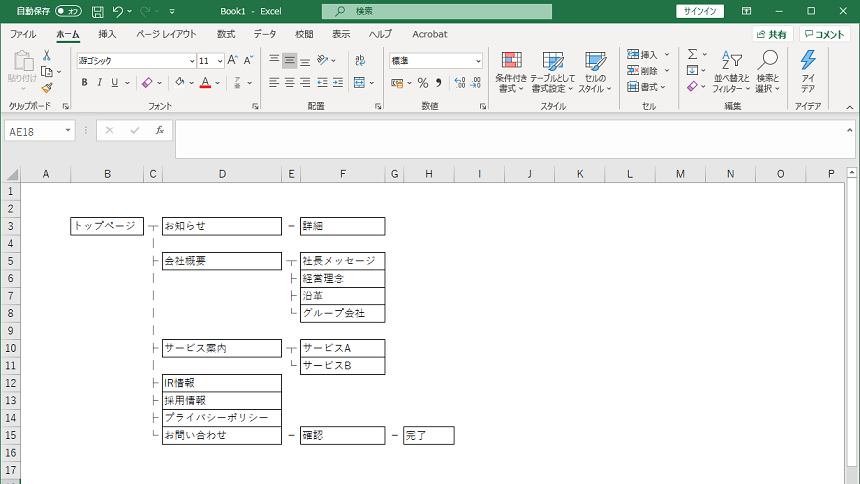The height and width of the screenshot is (484, 860).
Task: Open the font name dropdown
Action: coord(191,61)
